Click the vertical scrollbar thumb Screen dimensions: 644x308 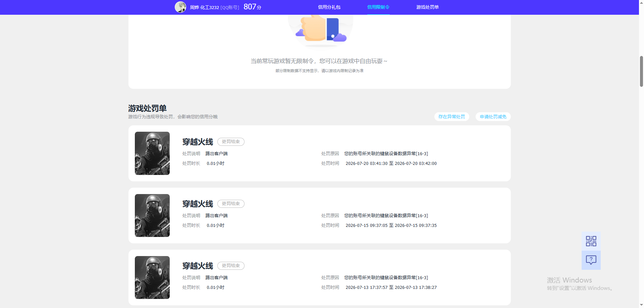tap(641, 71)
